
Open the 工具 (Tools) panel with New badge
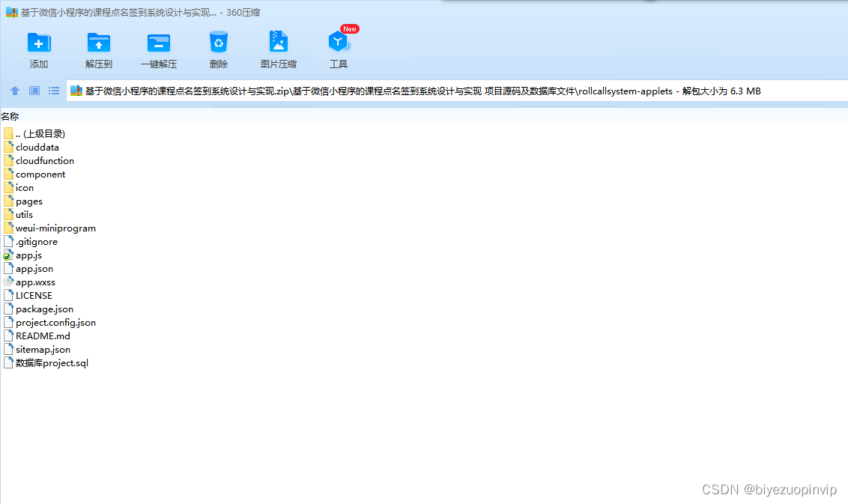(x=338, y=46)
